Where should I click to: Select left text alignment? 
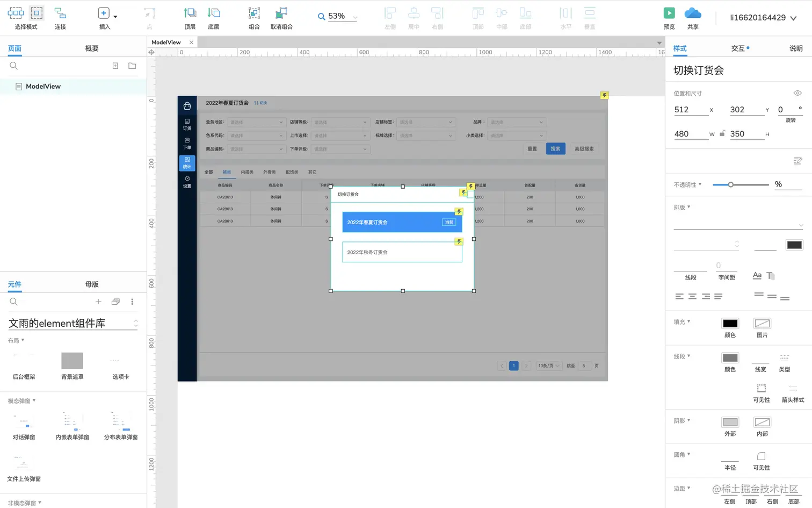point(679,296)
